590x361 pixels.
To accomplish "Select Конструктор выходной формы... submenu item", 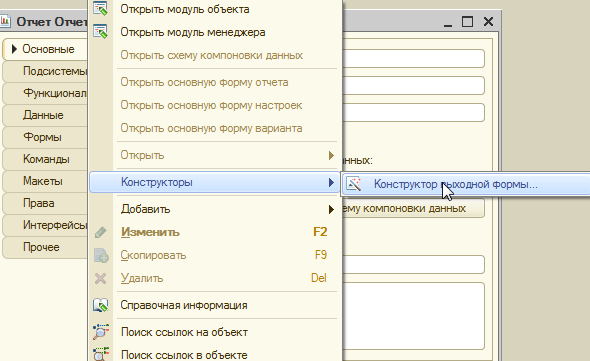I will [466, 184].
